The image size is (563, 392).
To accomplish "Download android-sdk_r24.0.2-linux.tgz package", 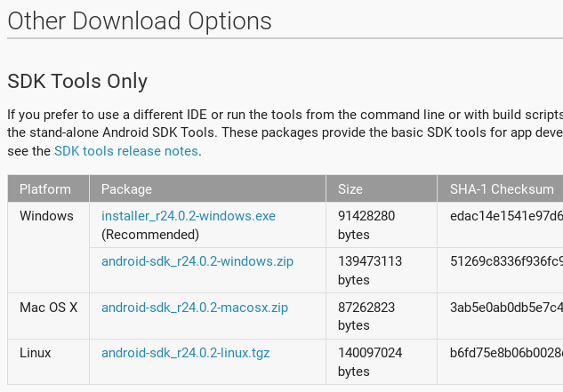I will (x=186, y=353).
